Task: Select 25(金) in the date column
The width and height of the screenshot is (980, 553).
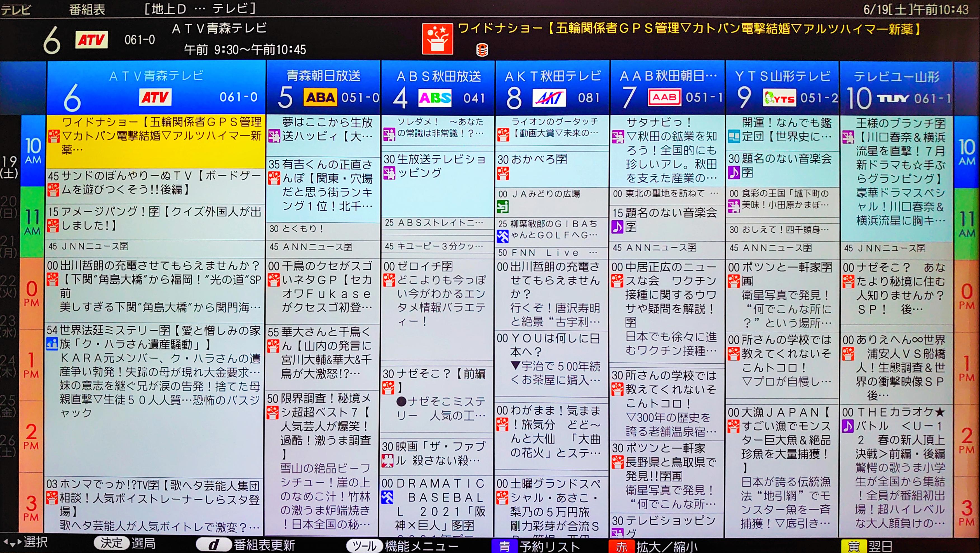Action: 9,406
